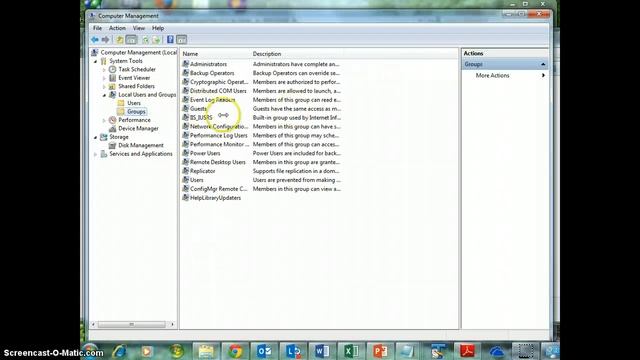
Task: Open the blue Help toolbar icon
Action: [170, 40]
